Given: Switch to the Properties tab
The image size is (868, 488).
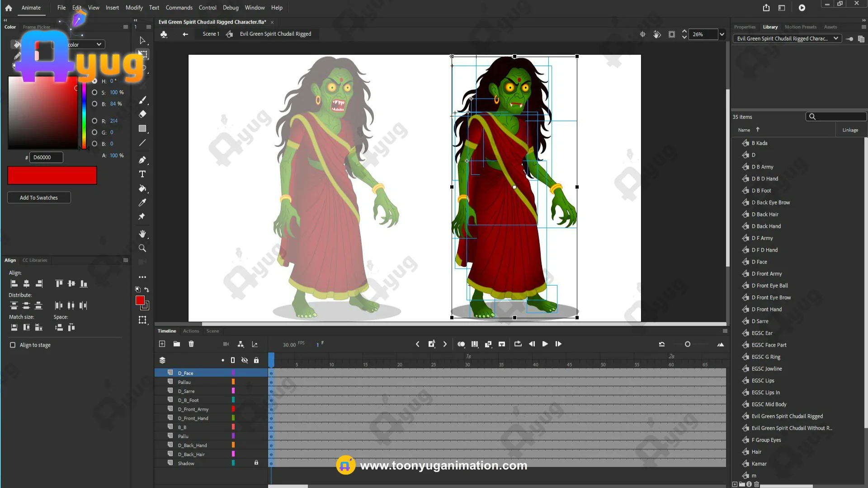Looking at the screenshot, I should pos(745,27).
